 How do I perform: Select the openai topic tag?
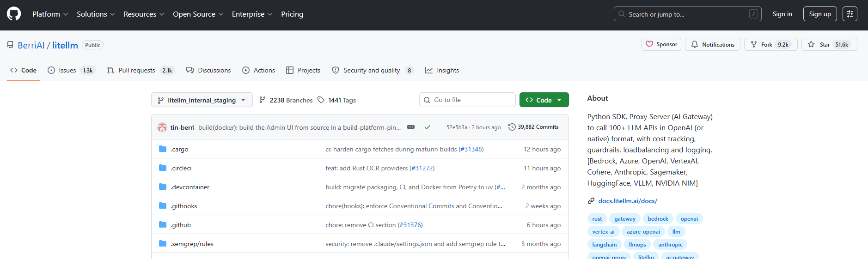coord(689,219)
